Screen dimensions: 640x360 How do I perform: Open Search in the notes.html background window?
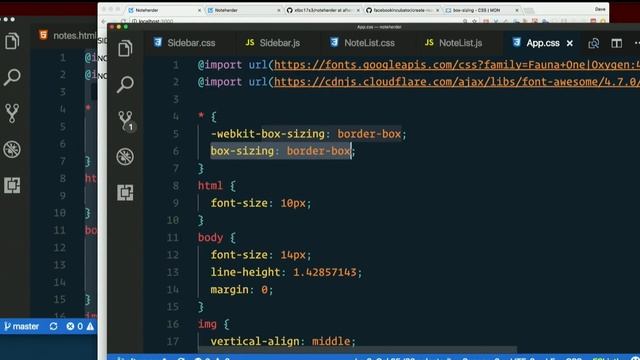(12, 77)
